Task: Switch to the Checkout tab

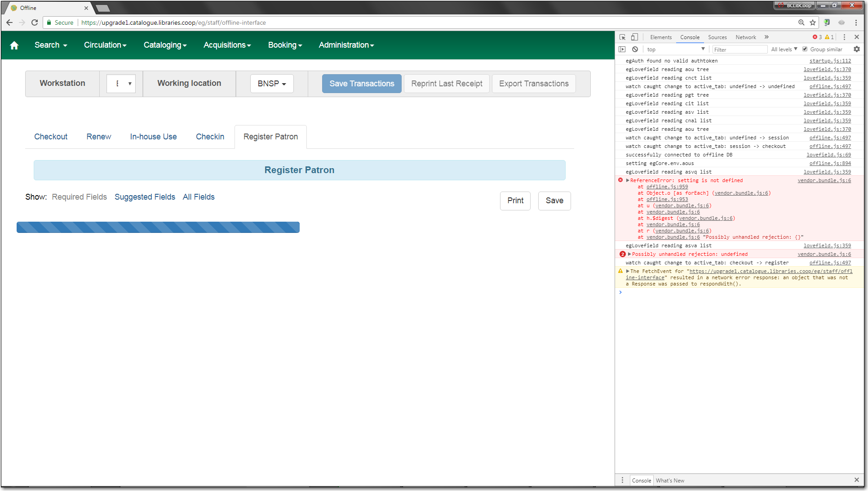Action: click(51, 137)
